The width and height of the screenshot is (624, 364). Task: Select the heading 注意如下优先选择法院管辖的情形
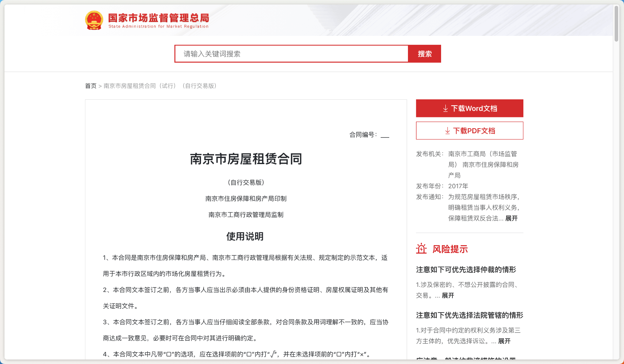tap(470, 316)
